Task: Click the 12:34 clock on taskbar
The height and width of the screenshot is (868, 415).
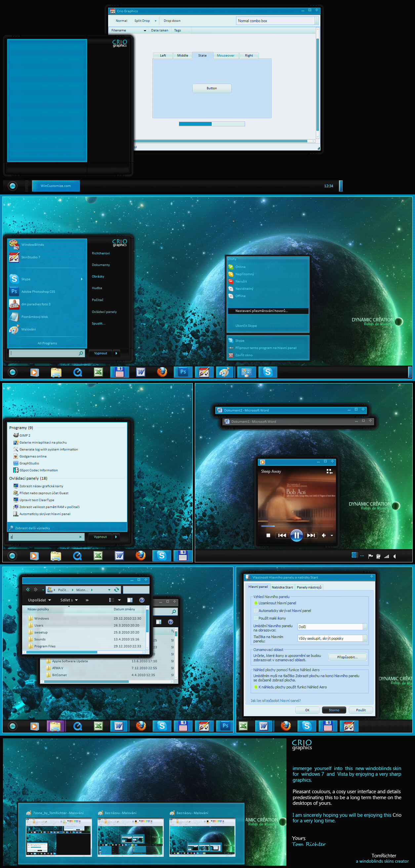Action: (x=328, y=186)
